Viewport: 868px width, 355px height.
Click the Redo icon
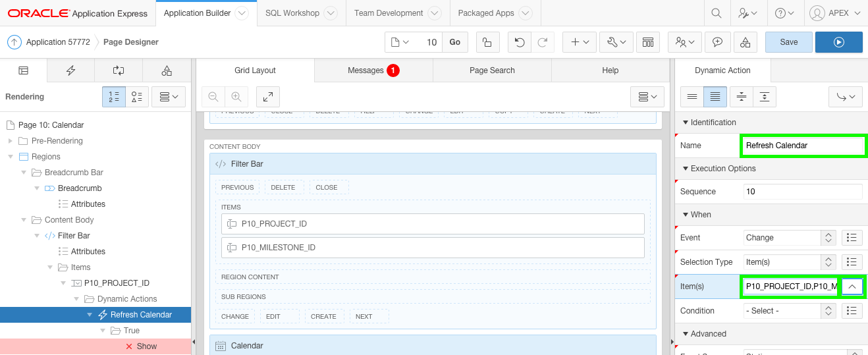[542, 42]
